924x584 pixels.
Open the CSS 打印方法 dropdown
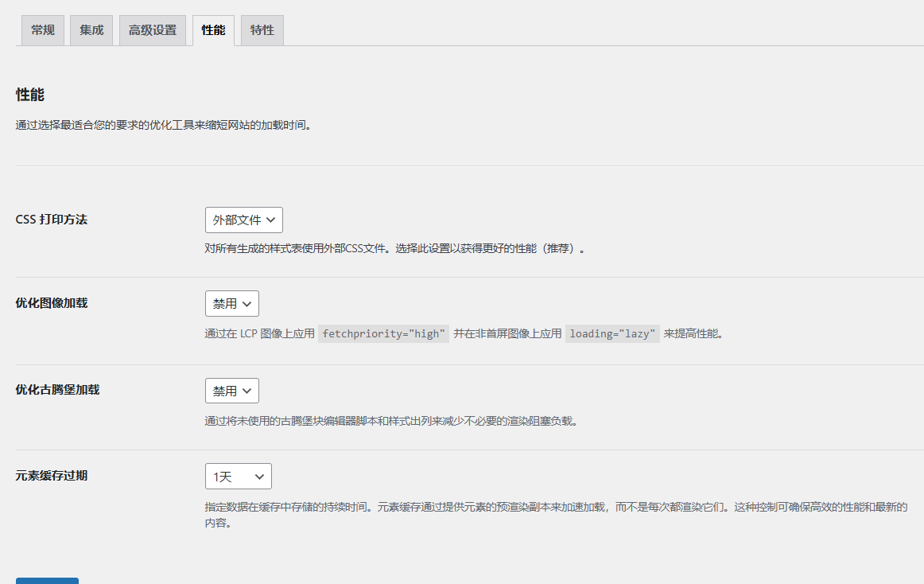(x=244, y=220)
